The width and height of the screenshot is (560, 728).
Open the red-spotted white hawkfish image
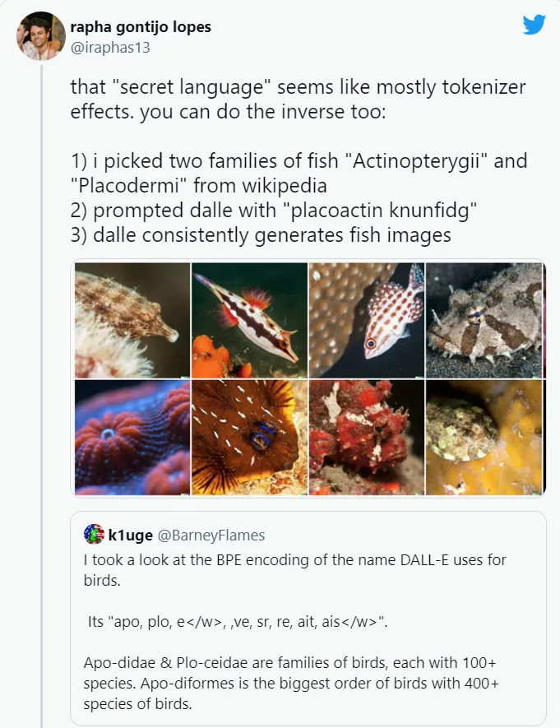(366, 320)
